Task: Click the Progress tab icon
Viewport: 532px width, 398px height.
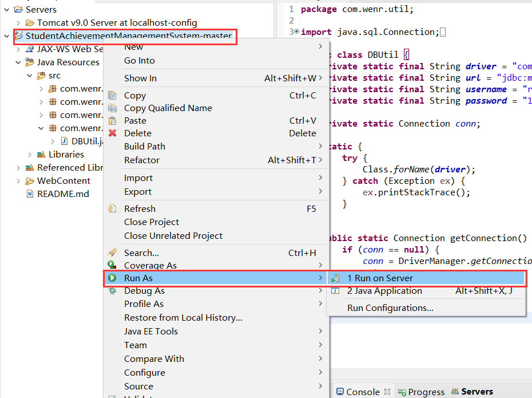Action: tap(402, 392)
